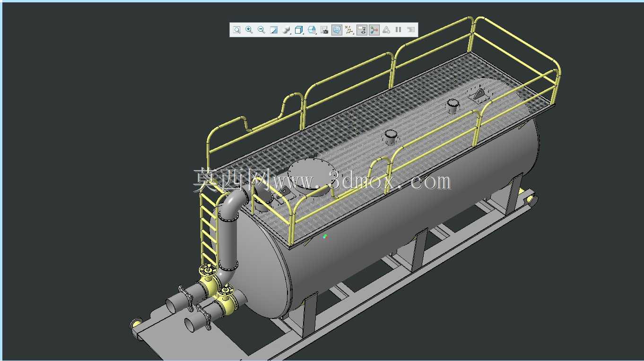Click the pause simulation icon
Image resolution: width=644 pixels, height=361 pixels.
pyautogui.click(x=399, y=30)
